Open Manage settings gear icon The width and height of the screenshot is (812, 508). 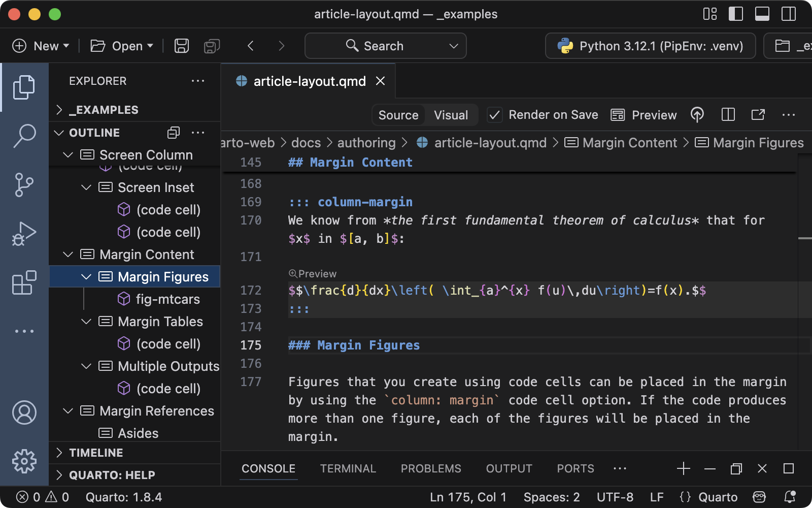tap(24, 461)
